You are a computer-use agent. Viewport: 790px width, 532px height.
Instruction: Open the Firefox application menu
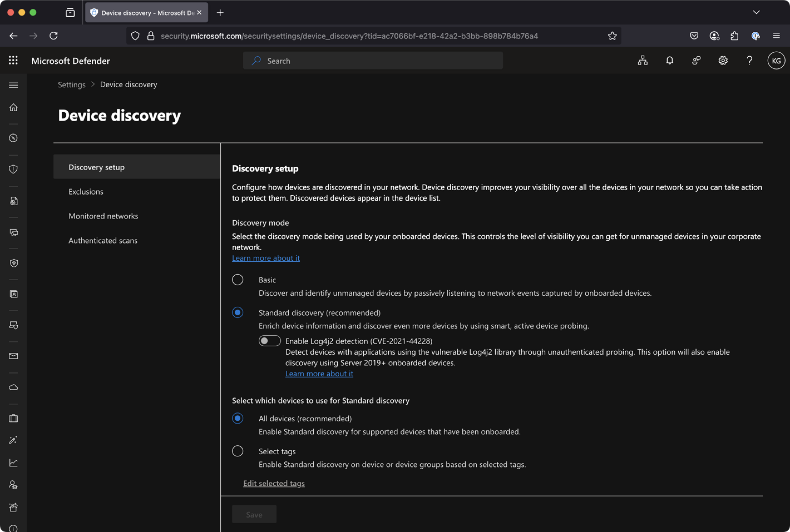(777, 36)
